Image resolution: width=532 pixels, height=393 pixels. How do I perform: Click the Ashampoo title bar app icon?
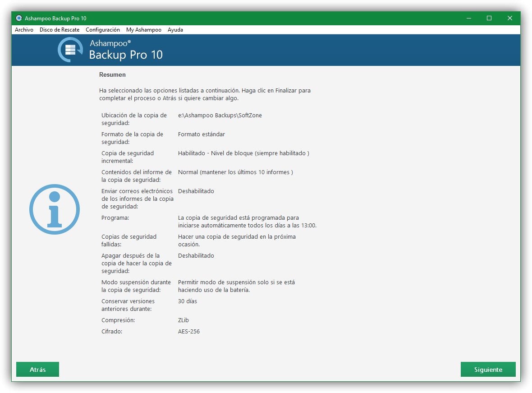coord(19,18)
